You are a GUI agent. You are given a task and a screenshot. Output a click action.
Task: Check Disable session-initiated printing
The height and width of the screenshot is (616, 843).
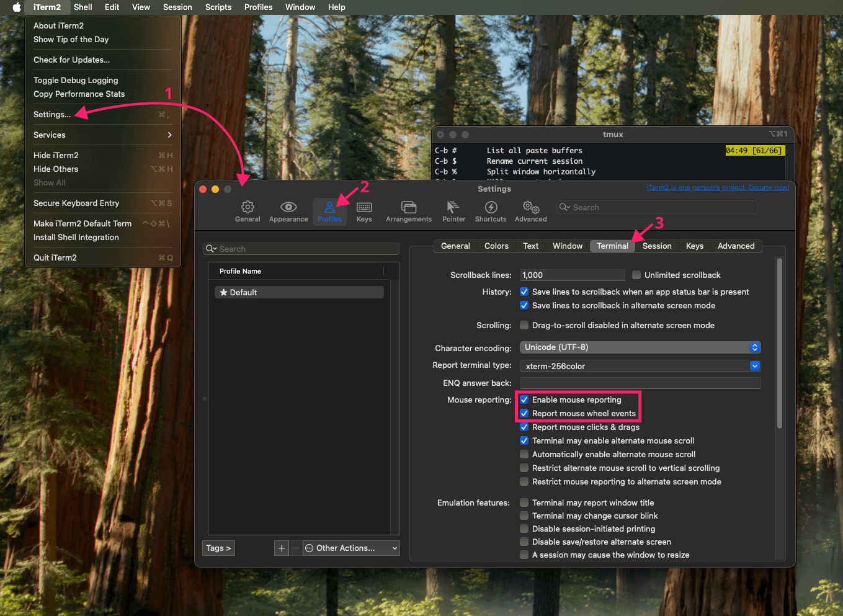click(x=524, y=529)
